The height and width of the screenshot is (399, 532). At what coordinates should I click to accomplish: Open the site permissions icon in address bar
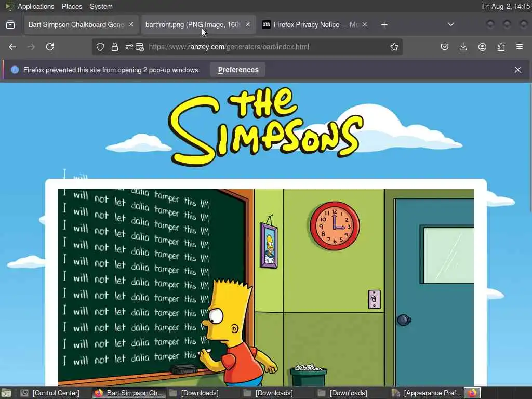(x=129, y=47)
